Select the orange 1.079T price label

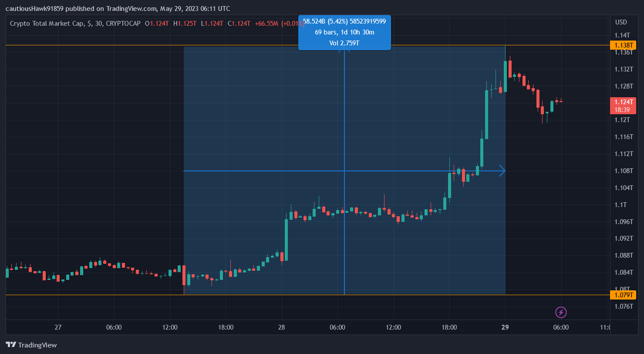pyautogui.click(x=623, y=295)
